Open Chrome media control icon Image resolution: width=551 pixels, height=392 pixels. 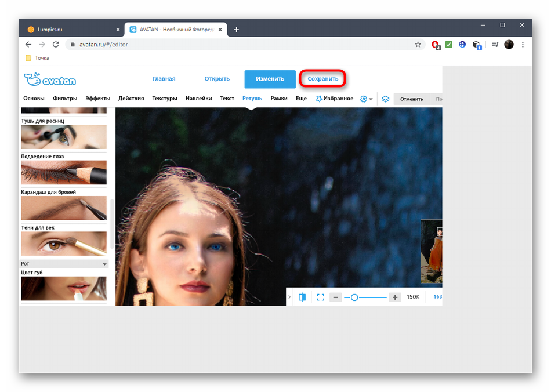[x=495, y=45]
